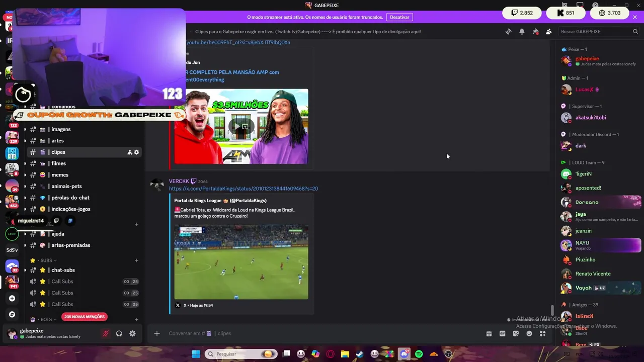Open the ajuda channel

pyautogui.click(x=83, y=234)
